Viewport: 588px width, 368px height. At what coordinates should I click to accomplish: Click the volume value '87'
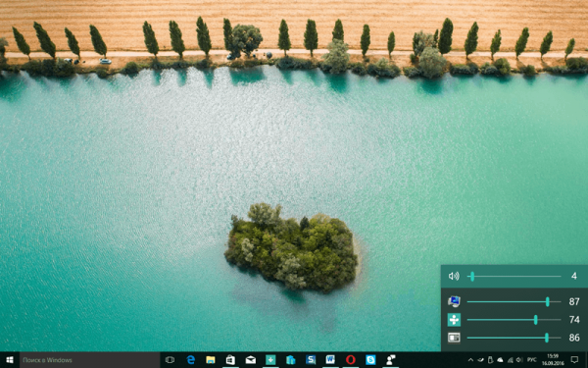point(574,301)
